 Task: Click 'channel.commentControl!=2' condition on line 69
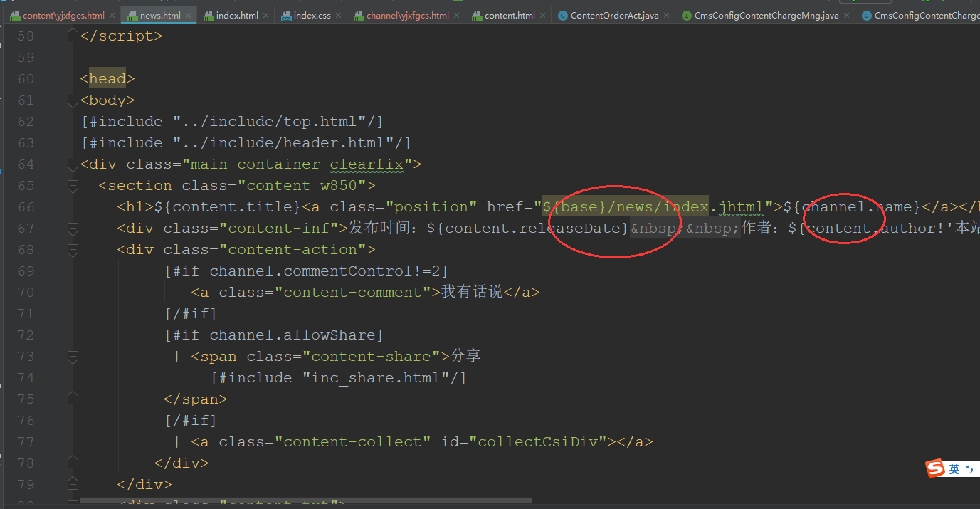pos(325,271)
